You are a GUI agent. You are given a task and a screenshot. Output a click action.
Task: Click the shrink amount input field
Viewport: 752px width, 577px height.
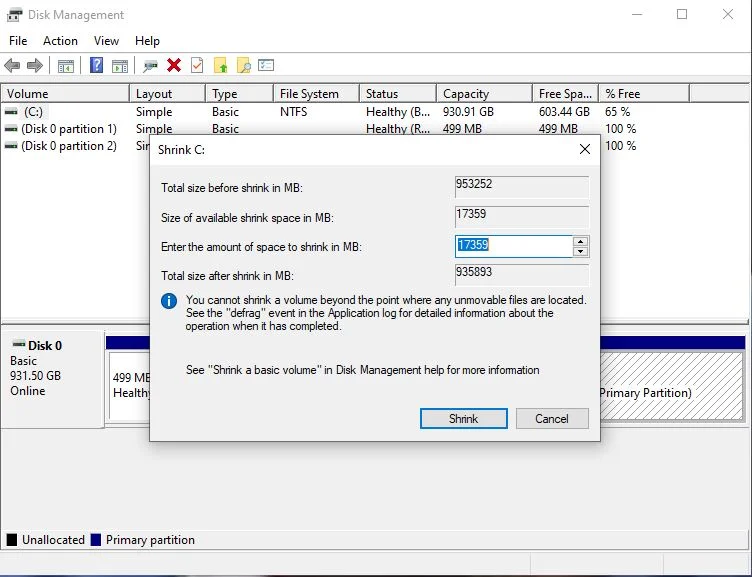513,246
